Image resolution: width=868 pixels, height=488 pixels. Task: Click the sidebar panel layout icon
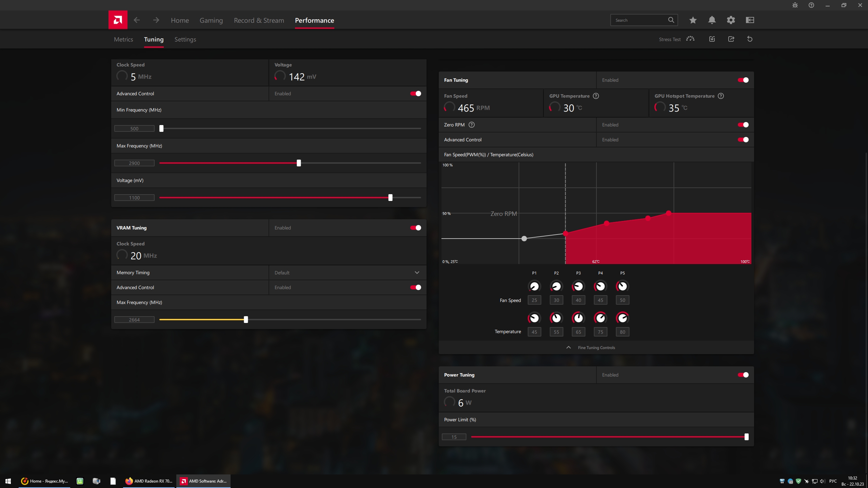pos(750,20)
